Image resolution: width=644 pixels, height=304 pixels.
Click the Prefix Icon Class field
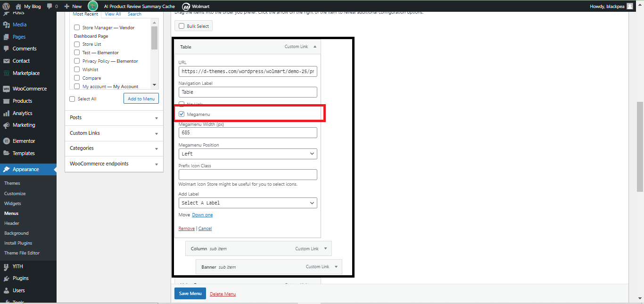(248, 174)
